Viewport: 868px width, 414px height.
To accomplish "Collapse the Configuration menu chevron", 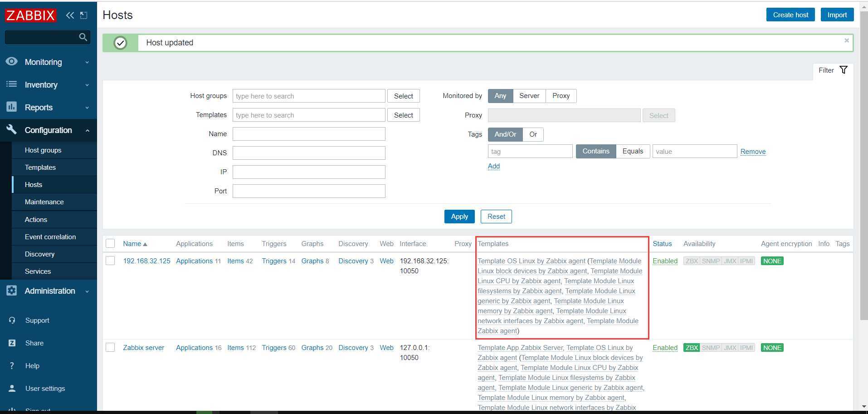I will pos(87,130).
